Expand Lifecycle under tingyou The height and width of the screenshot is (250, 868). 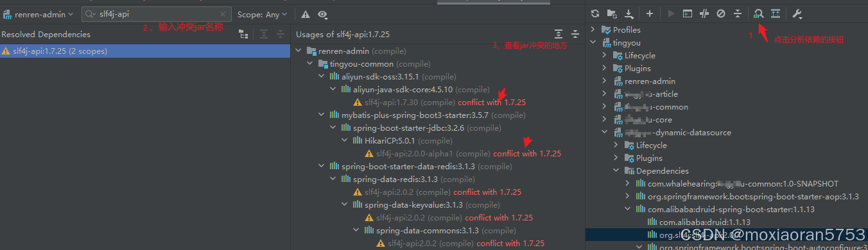coord(605,56)
